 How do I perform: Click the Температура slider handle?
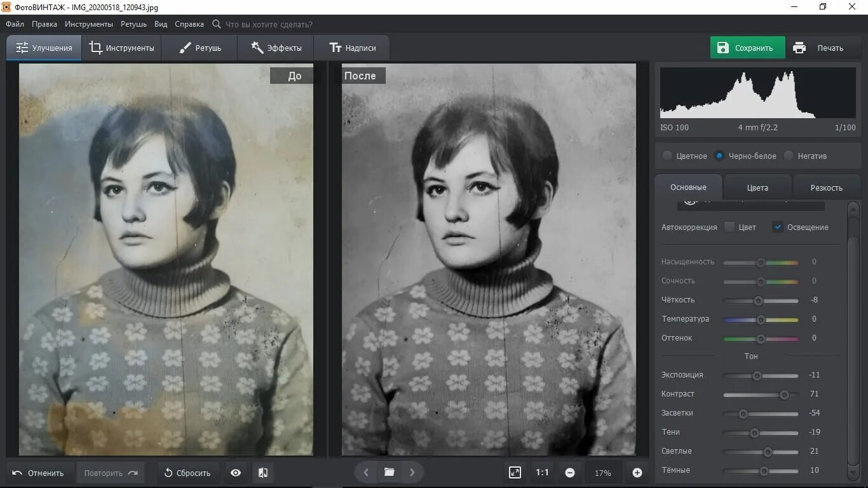coord(761,320)
